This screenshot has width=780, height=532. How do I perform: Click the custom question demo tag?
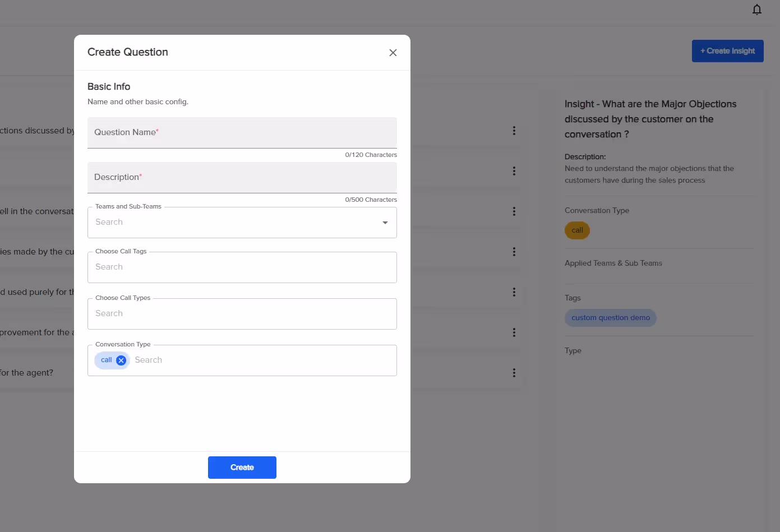611,318
